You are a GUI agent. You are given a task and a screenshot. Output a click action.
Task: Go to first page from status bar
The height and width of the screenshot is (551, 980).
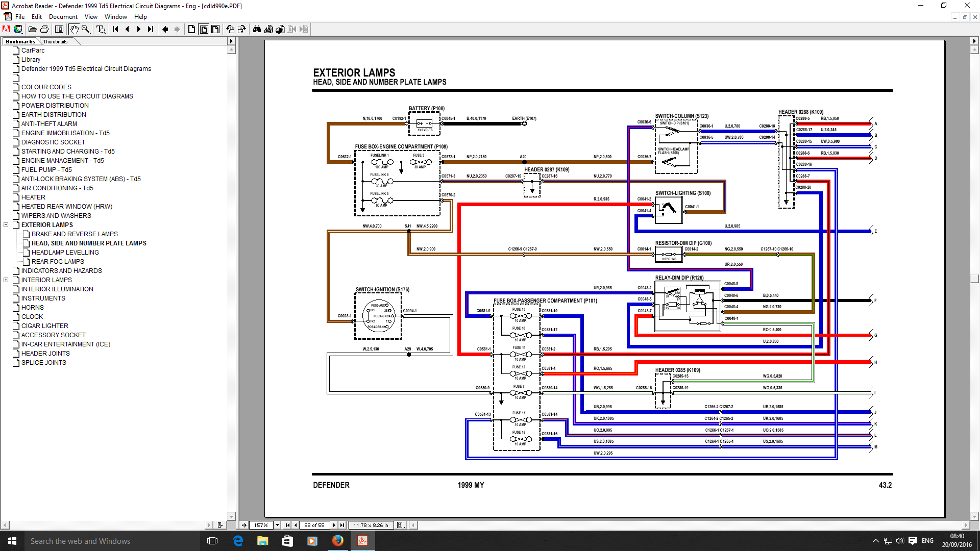pyautogui.click(x=287, y=525)
